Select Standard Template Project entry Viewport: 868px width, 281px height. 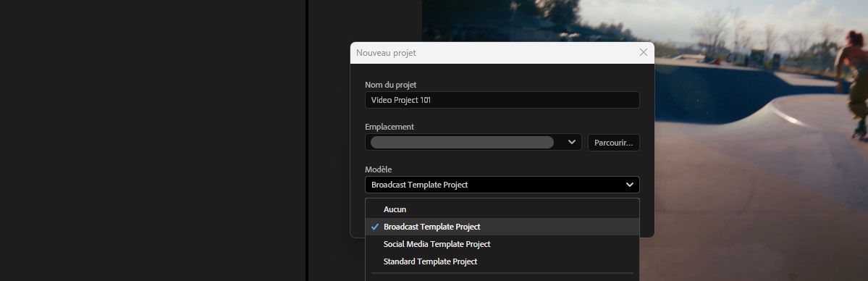pos(502,261)
